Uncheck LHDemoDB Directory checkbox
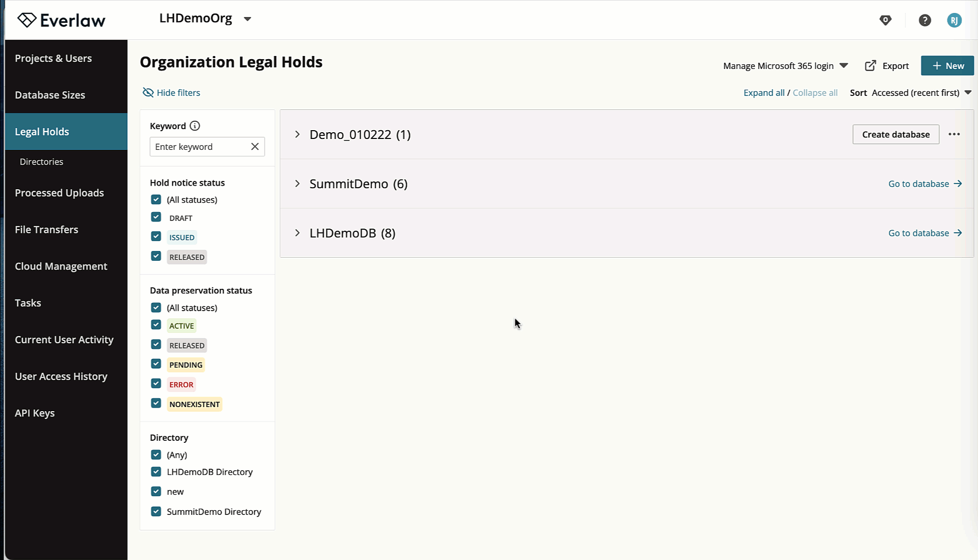Screen dimensions: 978x560 tap(156, 472)
